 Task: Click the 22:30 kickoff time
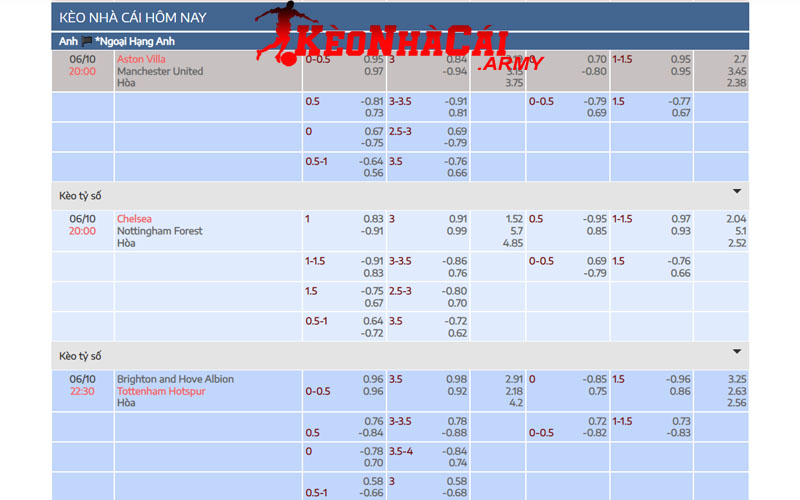click(x=82, y=391)
